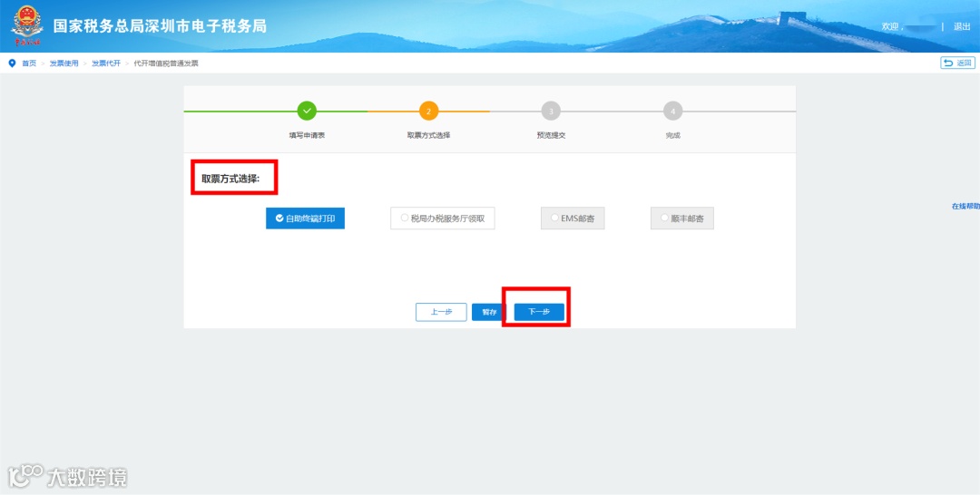Click 暂存 button

(x=489, y=312)
